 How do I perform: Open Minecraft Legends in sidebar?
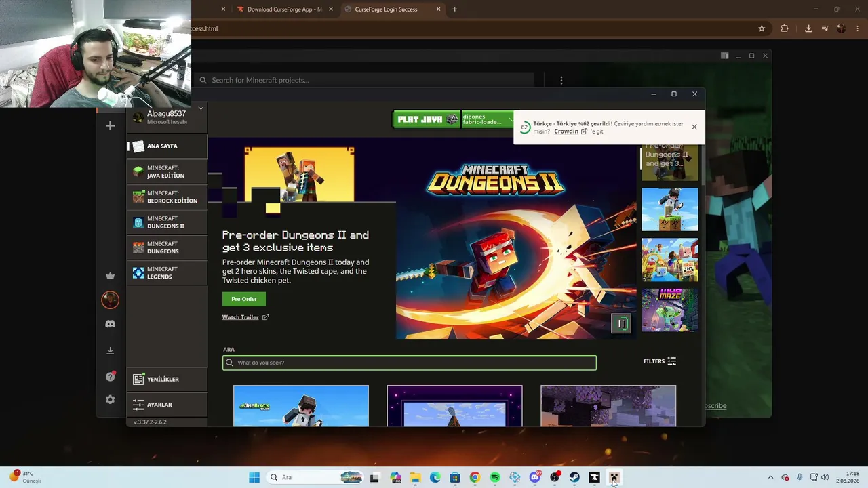tap(167, 272)
